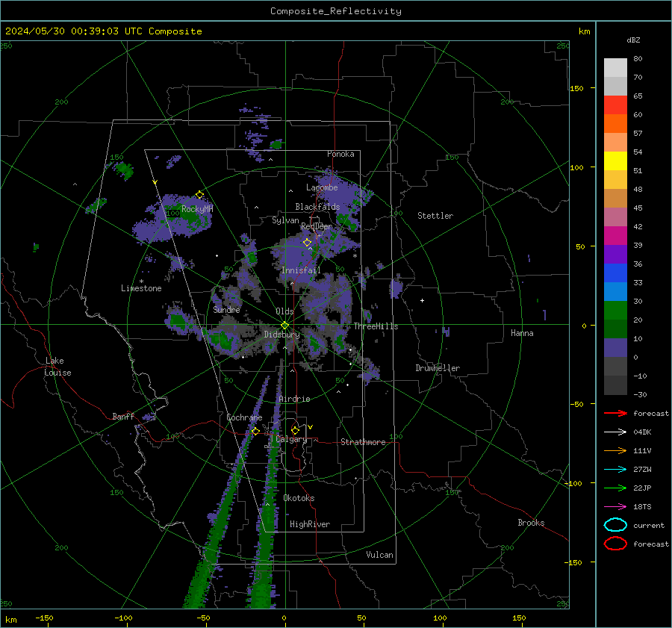Click the purple 10 dBZ color swatch
Screen dimensions: 672x628
[x=615, y=348]
